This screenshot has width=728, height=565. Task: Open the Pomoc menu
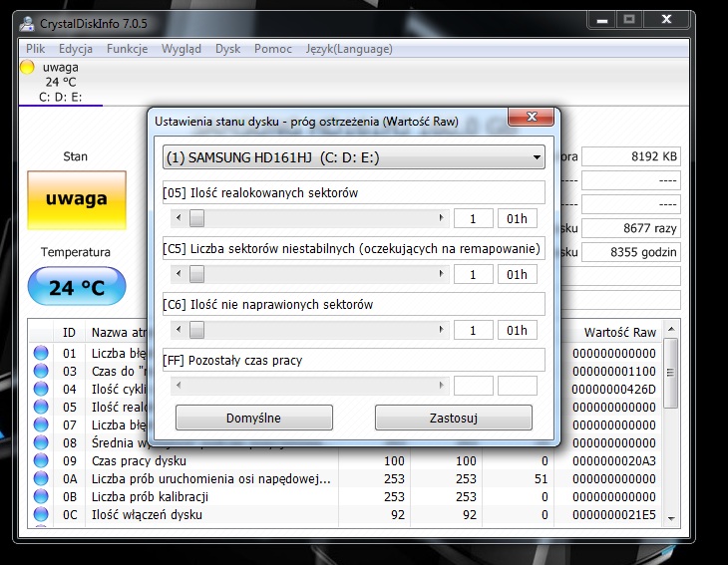272,49
